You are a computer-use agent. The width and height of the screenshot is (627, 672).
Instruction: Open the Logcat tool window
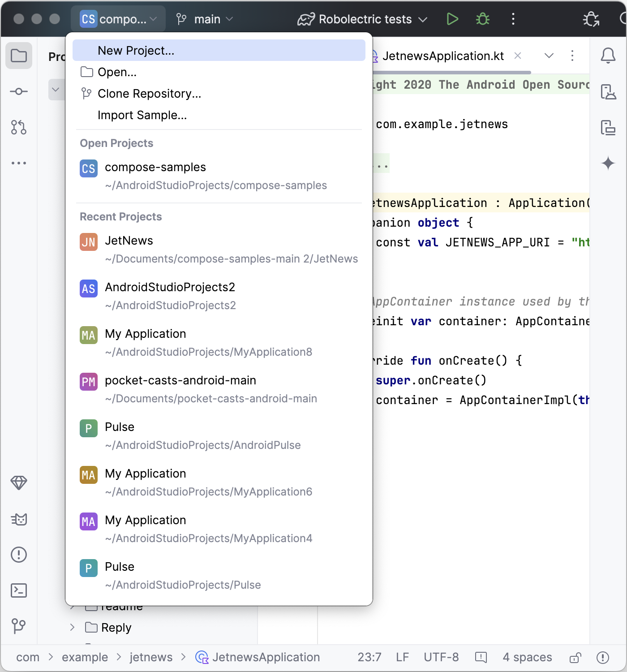point(19,519)
